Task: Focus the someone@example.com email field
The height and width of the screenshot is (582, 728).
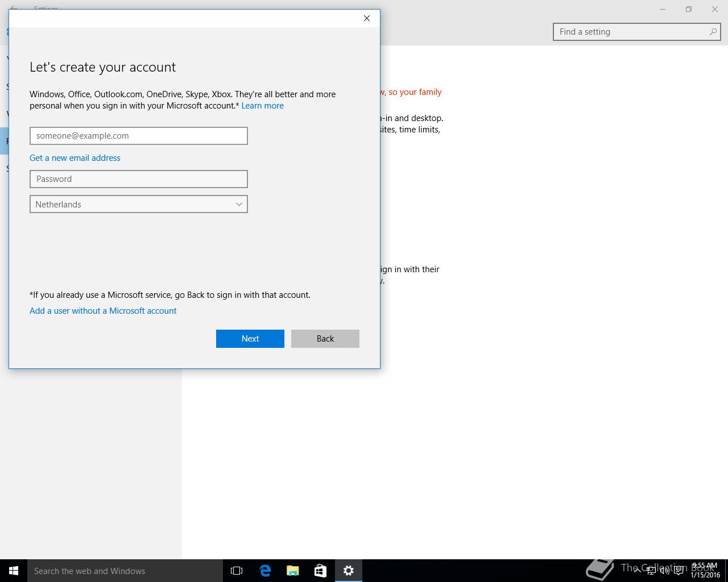Action: click(x=139, y=136)
